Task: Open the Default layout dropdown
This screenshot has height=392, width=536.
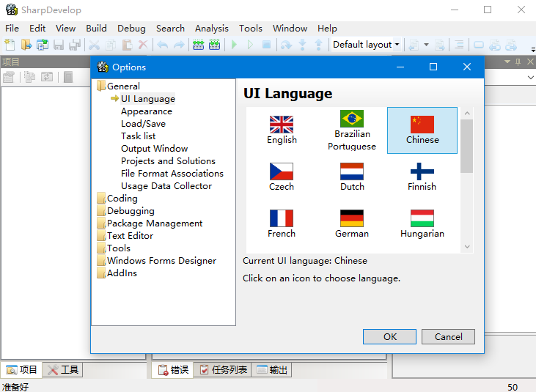Action: pos(366,45)
